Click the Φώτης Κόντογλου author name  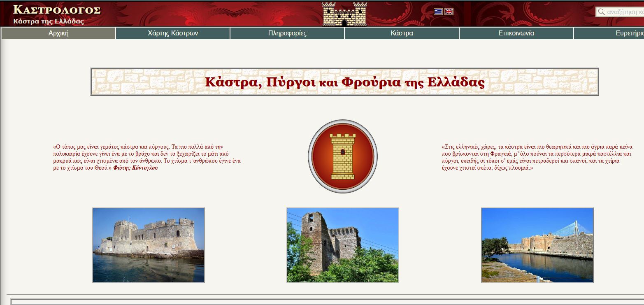point(135,168)
